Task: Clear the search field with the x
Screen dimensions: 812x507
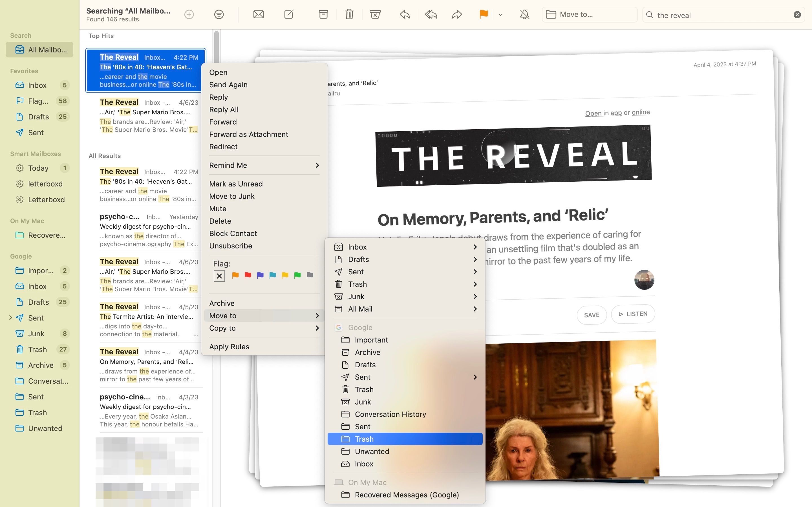Action: pyautogui.click(x=797, y=14)
